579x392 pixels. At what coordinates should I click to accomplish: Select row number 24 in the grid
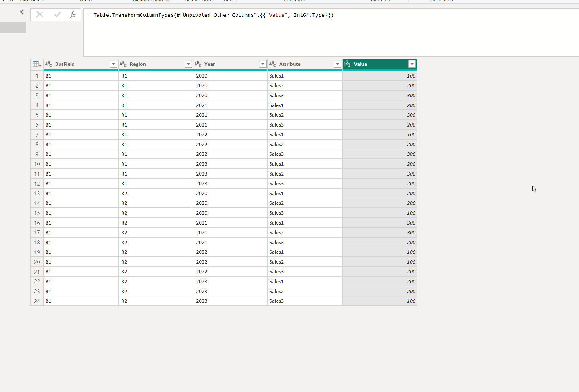coord(37,301)
